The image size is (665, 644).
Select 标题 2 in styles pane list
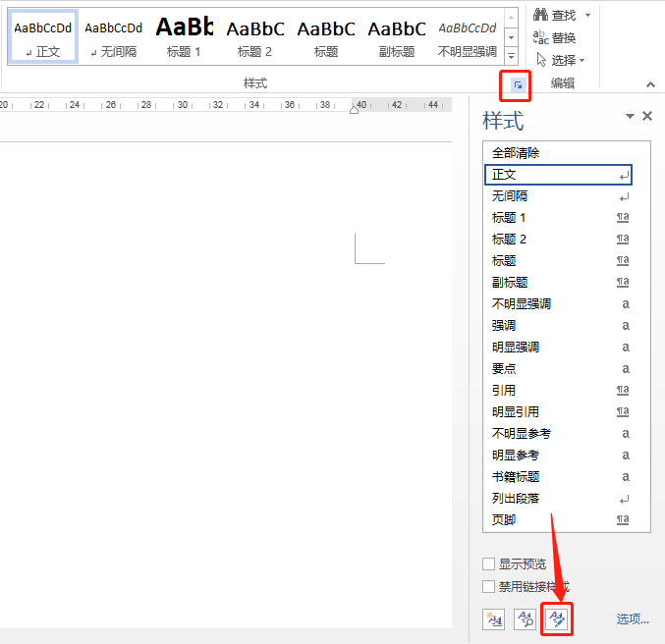point(558,240)
